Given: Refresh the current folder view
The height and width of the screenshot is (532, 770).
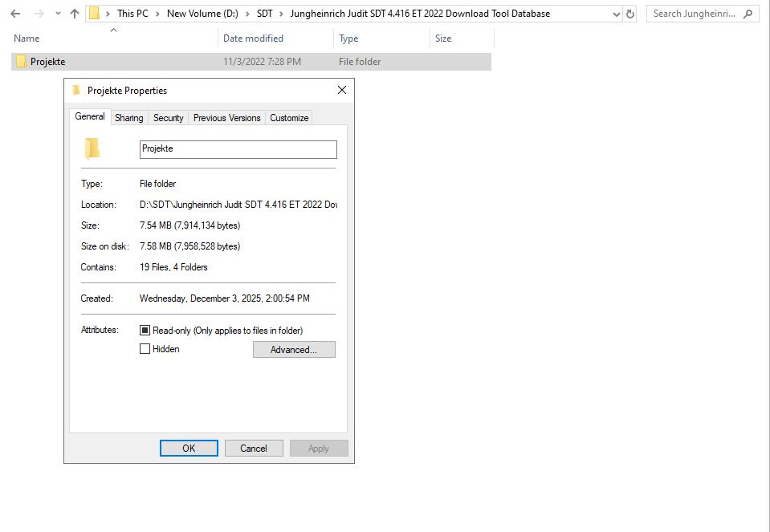Looking at the screenshot, I should tap(630, 14).
